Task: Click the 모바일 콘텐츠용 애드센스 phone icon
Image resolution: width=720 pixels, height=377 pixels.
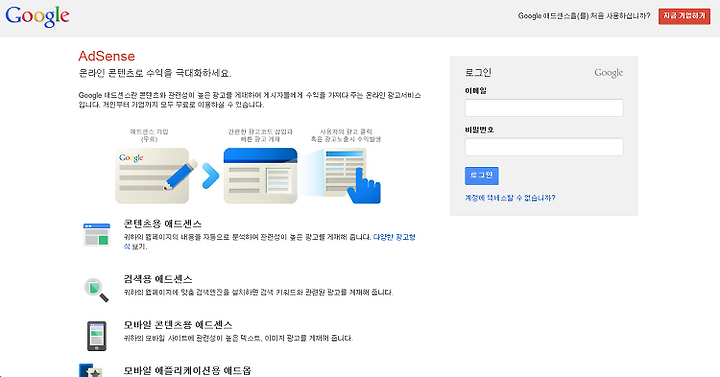Action: pos(96,336)
